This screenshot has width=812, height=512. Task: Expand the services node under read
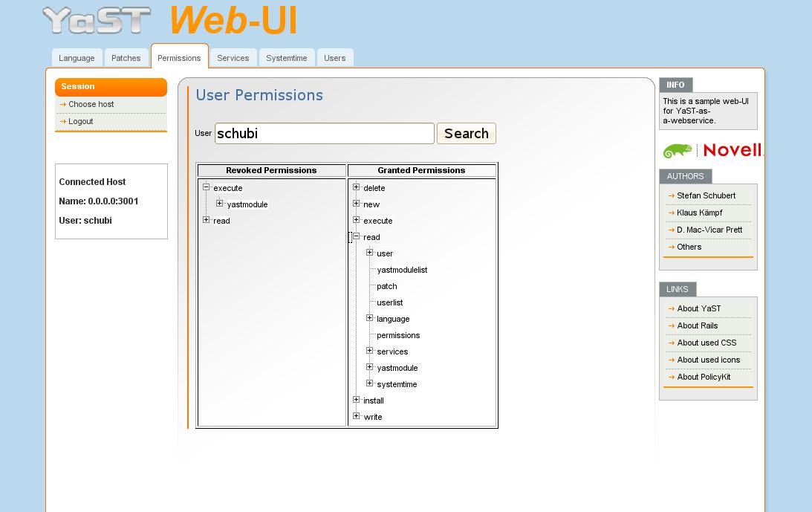[x=370, y=351]
